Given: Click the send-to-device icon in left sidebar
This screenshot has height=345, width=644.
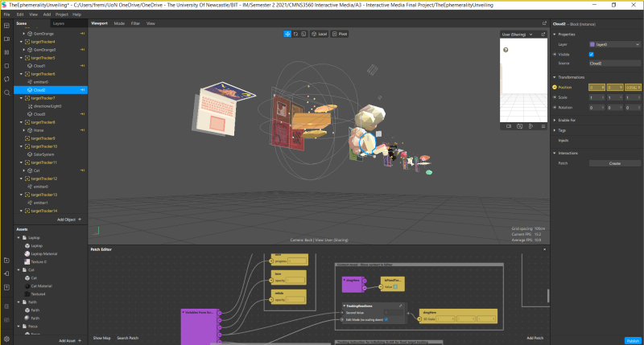Looking at the screenshot, I should click(x=6, y=273).
